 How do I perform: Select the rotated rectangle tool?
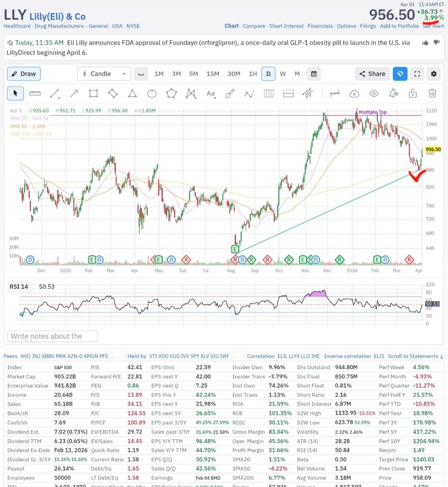coord(113,93)
